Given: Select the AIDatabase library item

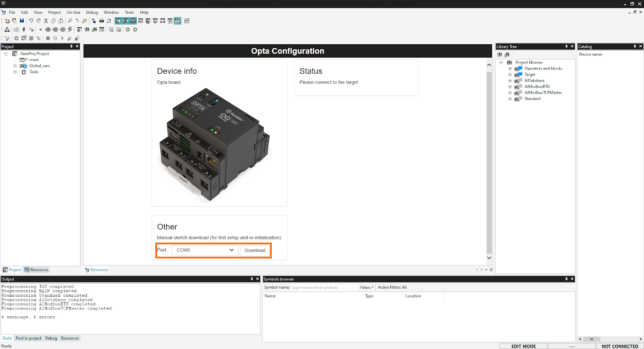Looking at the screenshot, I should coord(534,81).
